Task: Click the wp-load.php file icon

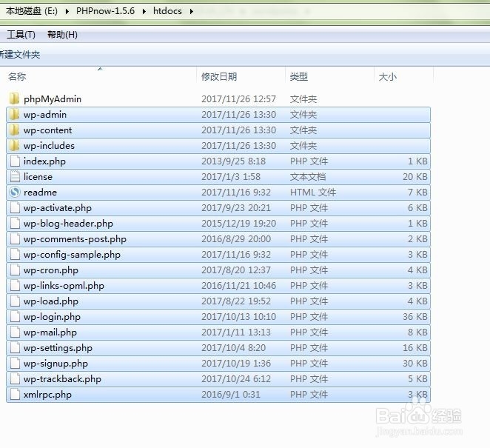Action: [x=15, y=301]
